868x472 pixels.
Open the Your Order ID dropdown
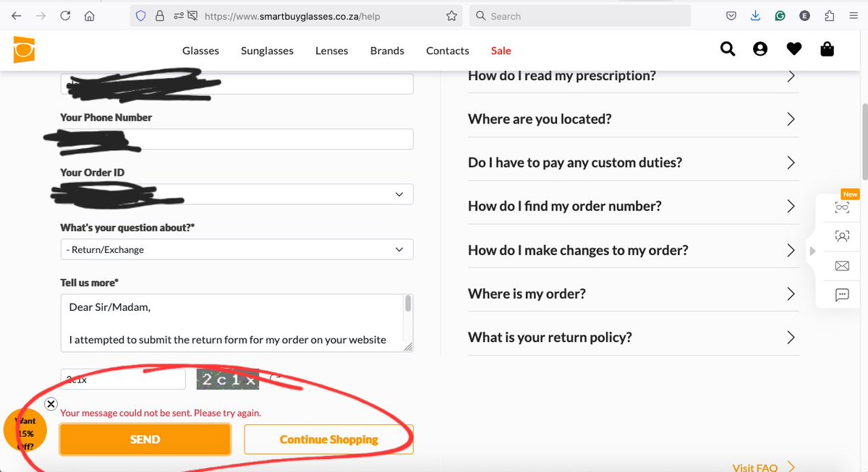[x=237, y=194]
